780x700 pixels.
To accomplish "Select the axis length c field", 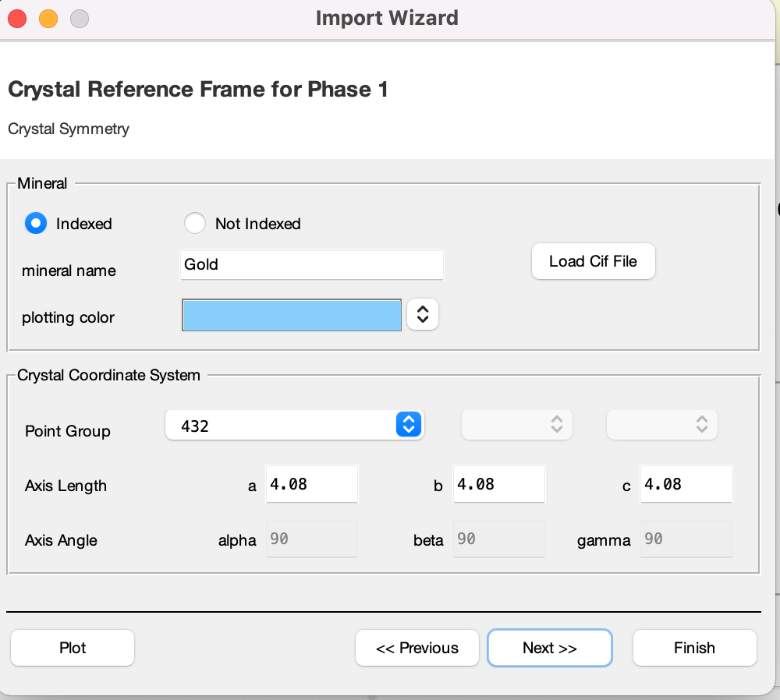I will pos(686,483).
